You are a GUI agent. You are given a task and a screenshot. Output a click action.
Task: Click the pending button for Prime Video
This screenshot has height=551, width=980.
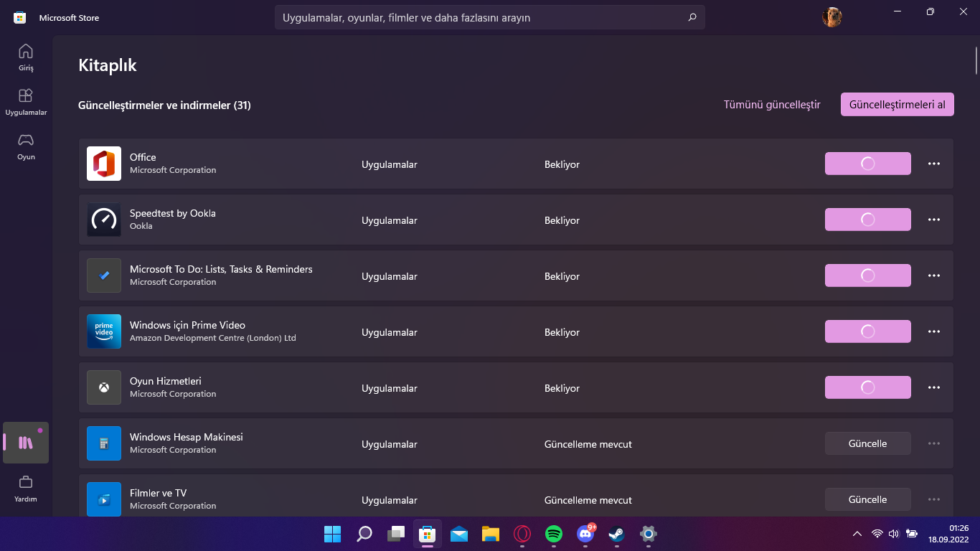click(x=868, y=331)
